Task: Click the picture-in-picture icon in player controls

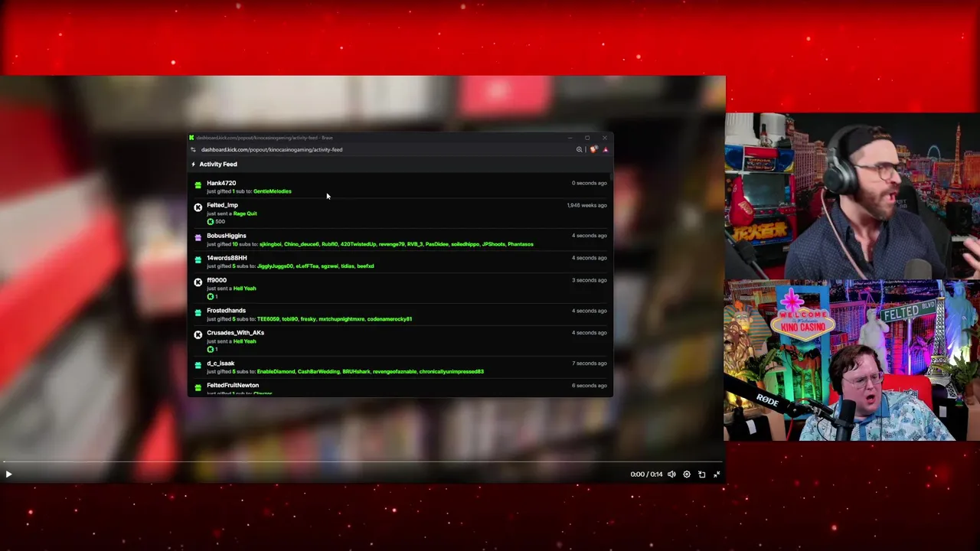Action: (x=701, y=474)
